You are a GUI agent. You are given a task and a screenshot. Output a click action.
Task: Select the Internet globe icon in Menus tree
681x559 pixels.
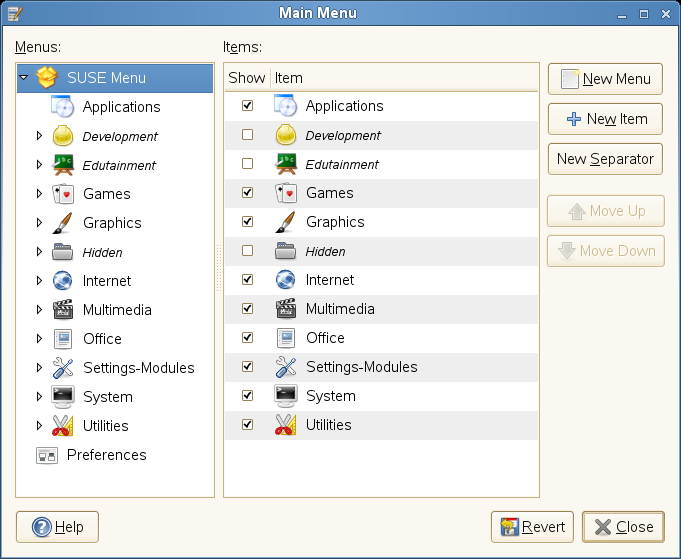[63, 281]
